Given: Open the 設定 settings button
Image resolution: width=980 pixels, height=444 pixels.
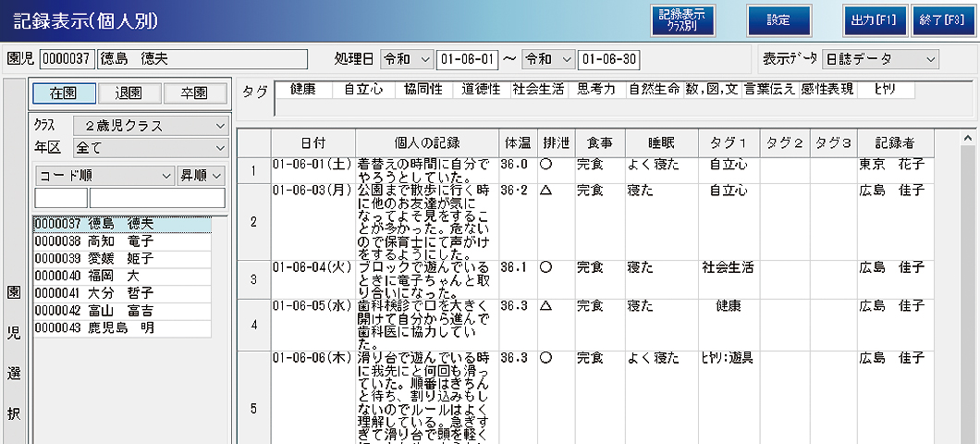Looking at the screenshot, I should [778, 20].
